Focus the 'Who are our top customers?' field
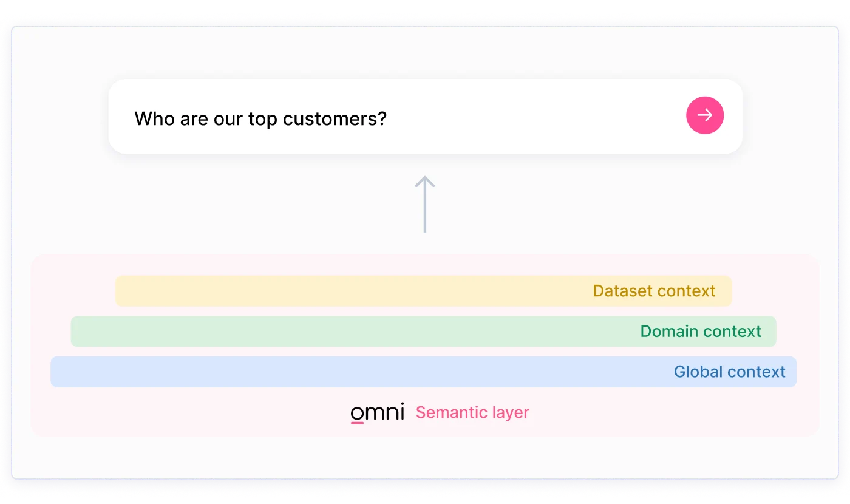The height and width of the screenshot is (504, 850). click(x=426, y=117)
